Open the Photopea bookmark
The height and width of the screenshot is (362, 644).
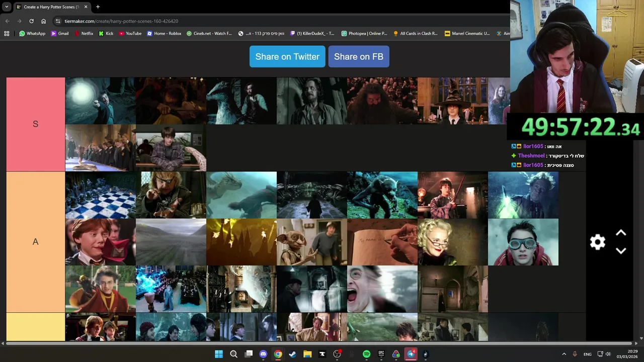click(364, 34)
